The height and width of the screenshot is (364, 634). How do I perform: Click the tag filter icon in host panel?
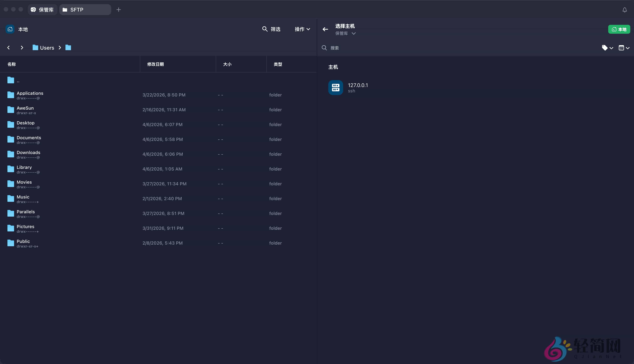pyautogui.click(x=607, y=48)
